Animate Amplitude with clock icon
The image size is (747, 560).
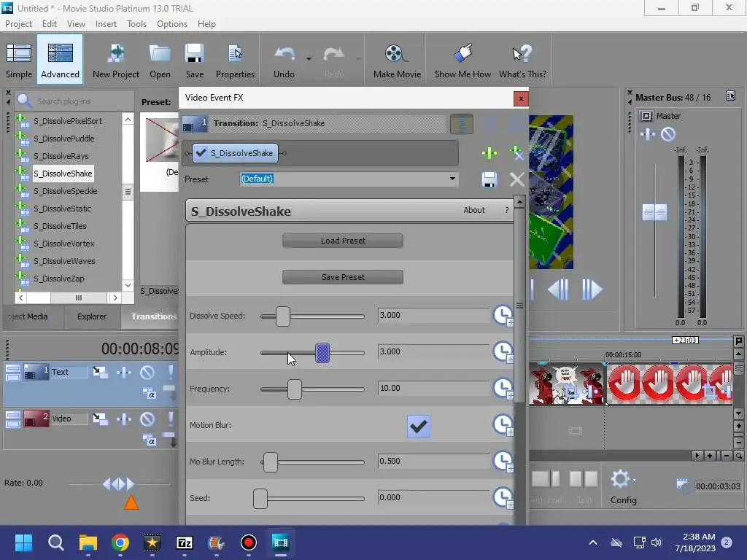click(503, 352)
